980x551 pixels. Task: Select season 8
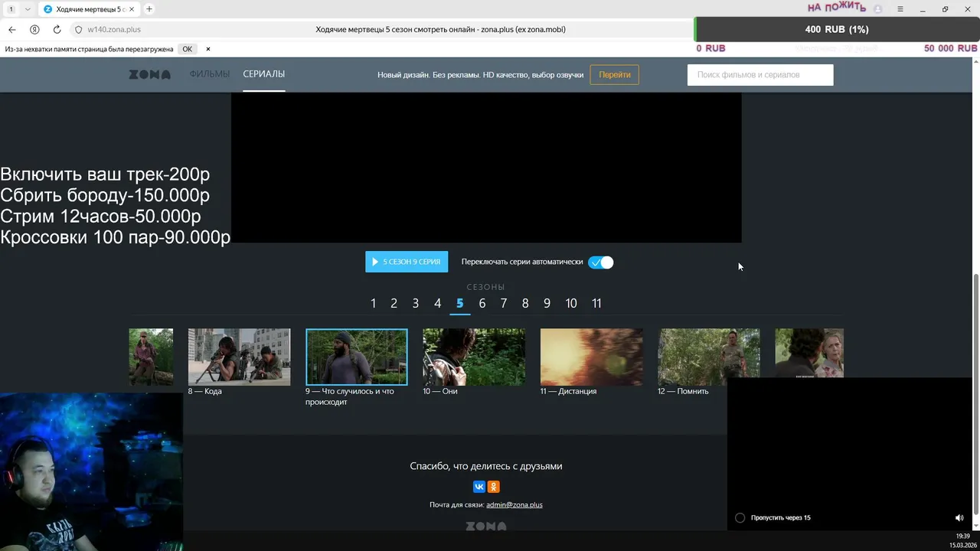(525, 303)
